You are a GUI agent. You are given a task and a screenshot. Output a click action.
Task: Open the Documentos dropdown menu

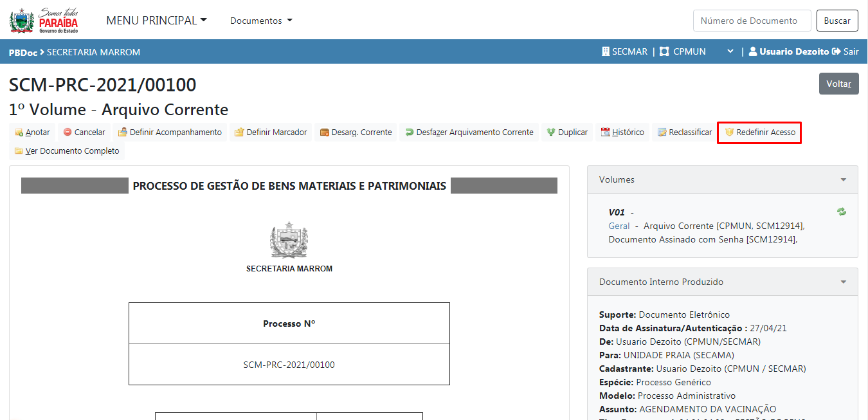pyautogui.click(x=261, y=21)
